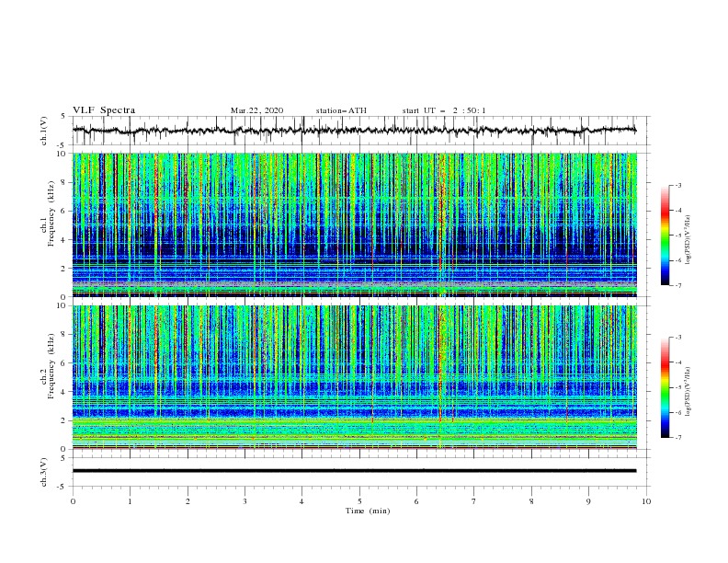Click the ch.2 frequency axis "6" tick label
The height and width of the screenshot is (563, 728).
click(x=65, y=363)
